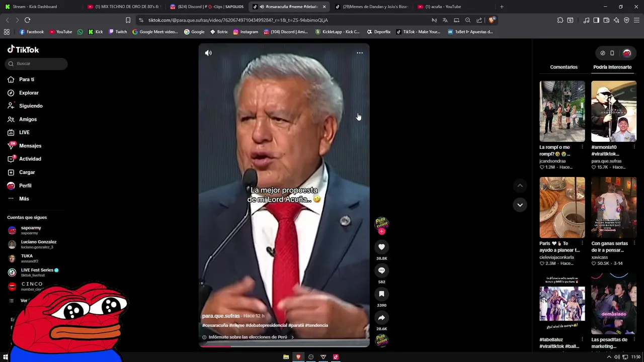This screenshot has height=362, width=644.
Task: Reload the page in the browser
Action: [27, 20]
